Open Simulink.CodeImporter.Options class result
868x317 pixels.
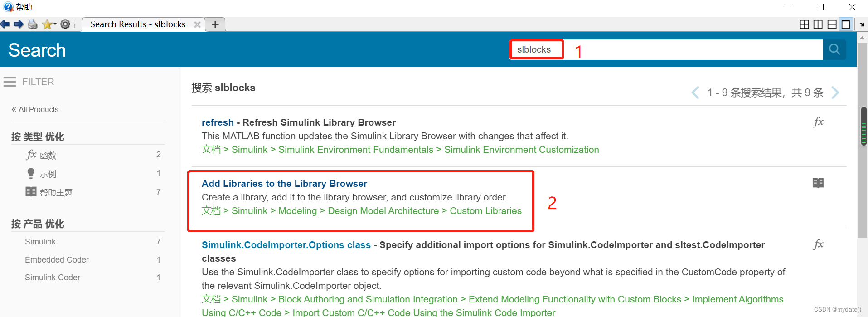click(x=286, y=245)
